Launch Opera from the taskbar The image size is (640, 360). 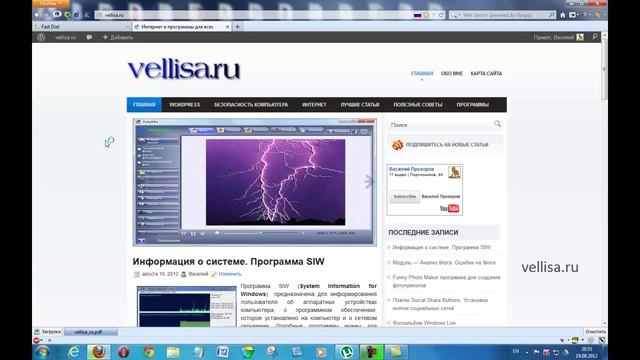pyautogui.click(x=123, y=352)
